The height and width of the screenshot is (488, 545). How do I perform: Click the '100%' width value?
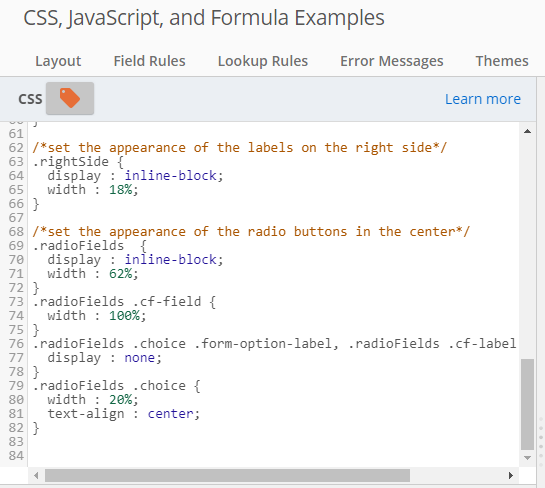124,316
